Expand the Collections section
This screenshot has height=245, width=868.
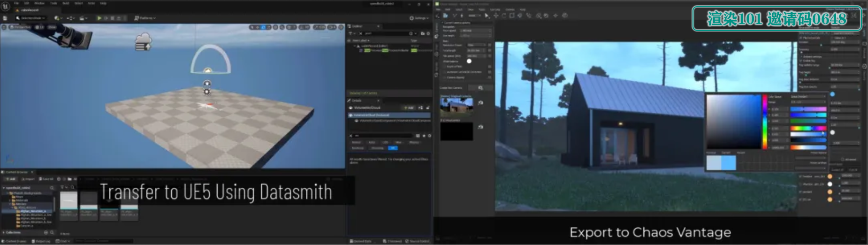click(4, 232)
